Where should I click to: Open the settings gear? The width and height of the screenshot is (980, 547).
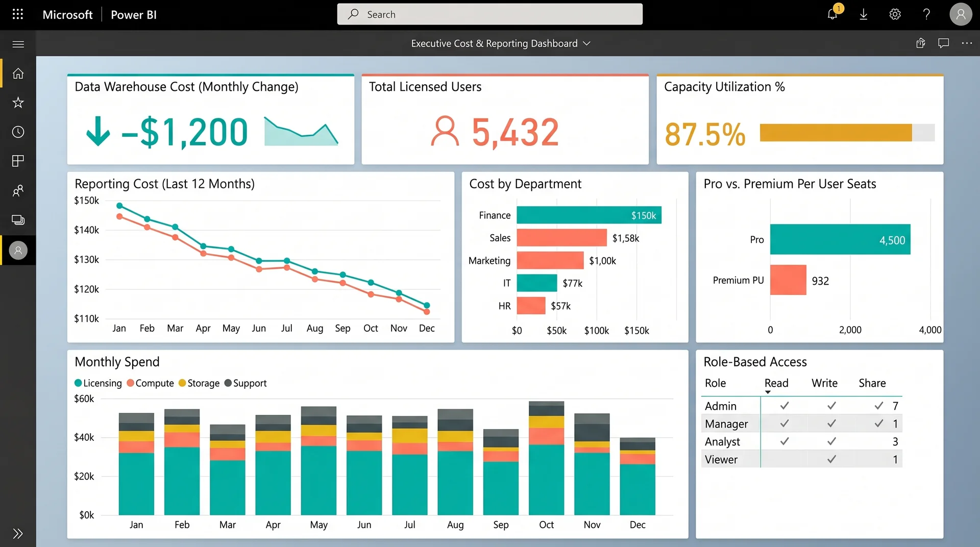point(895,14)
